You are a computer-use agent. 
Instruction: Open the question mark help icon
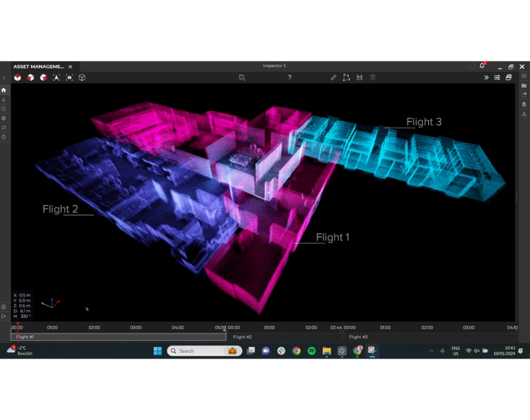click(290, 77)
